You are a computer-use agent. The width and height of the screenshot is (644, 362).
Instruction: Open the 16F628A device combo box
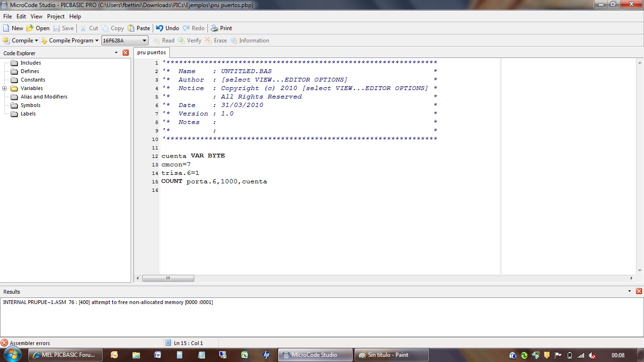(125, 41)
